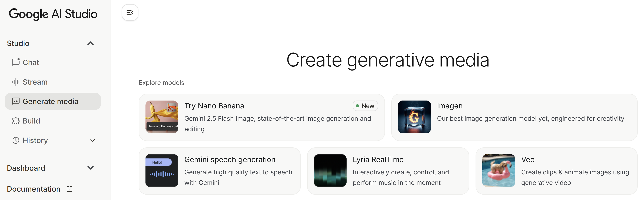Click the Stream waveform icon
644x200 pixels.
[x=15, y=82]
